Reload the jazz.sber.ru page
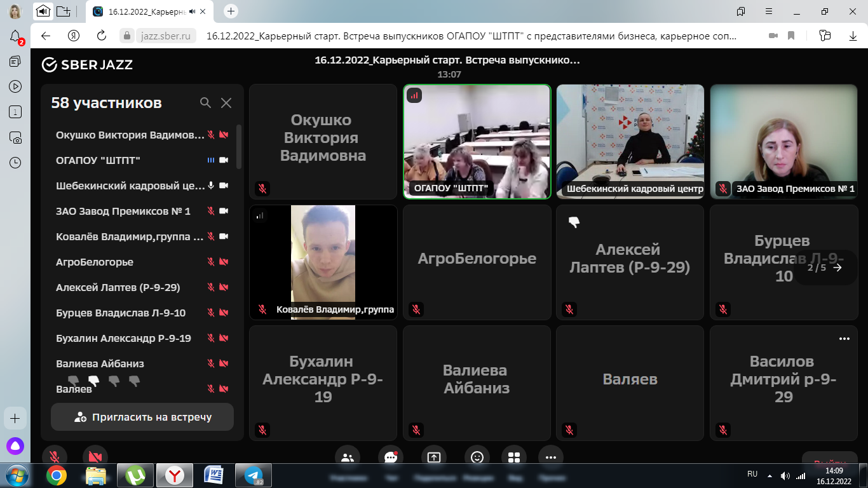868x488 pixels. tap(102, 36)
